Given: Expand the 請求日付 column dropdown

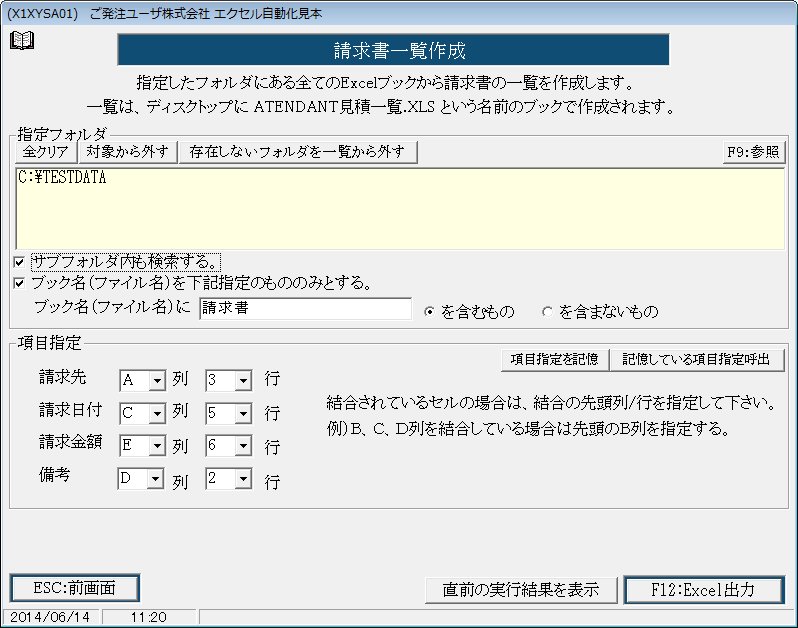Looking at the screenshot, I should click(156, 413).
